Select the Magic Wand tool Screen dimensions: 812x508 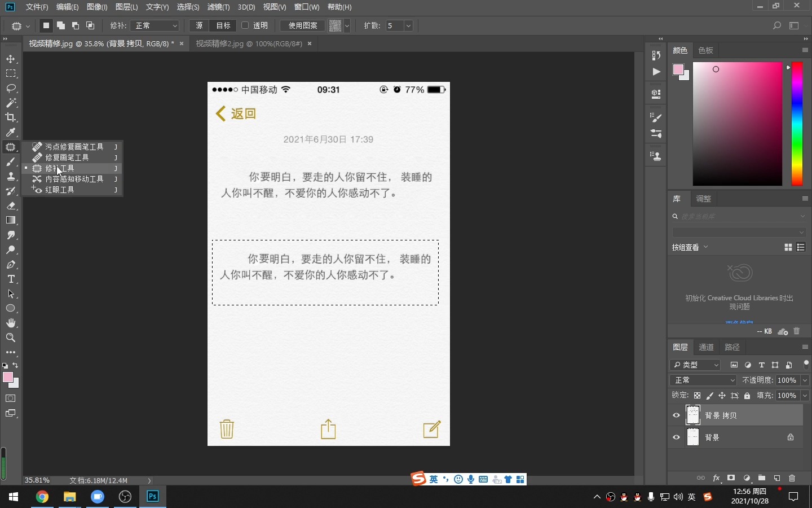point(11,103)
